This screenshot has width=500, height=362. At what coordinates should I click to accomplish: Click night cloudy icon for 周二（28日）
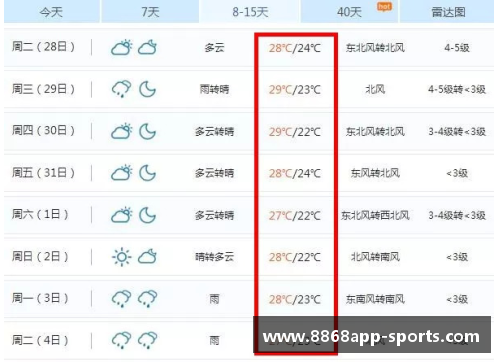(x=147, y=48)
